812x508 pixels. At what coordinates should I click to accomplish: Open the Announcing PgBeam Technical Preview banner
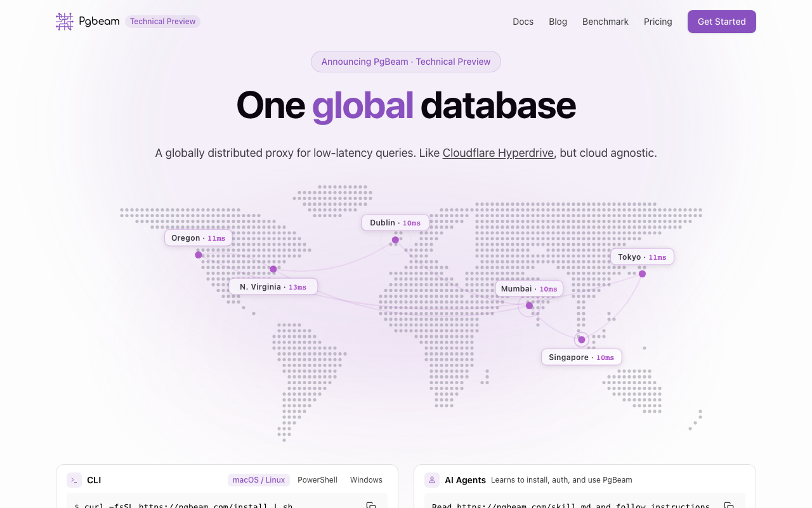406,62
